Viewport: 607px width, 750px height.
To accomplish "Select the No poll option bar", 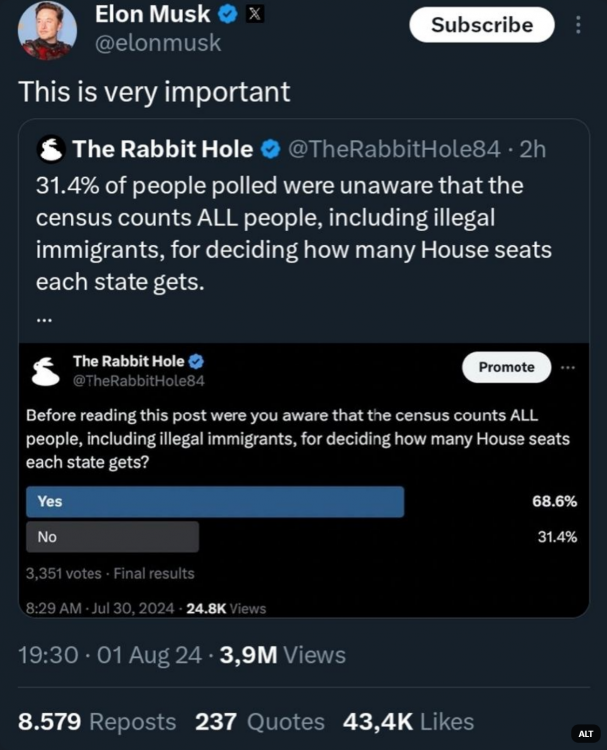I will click(x=112, y=537).
